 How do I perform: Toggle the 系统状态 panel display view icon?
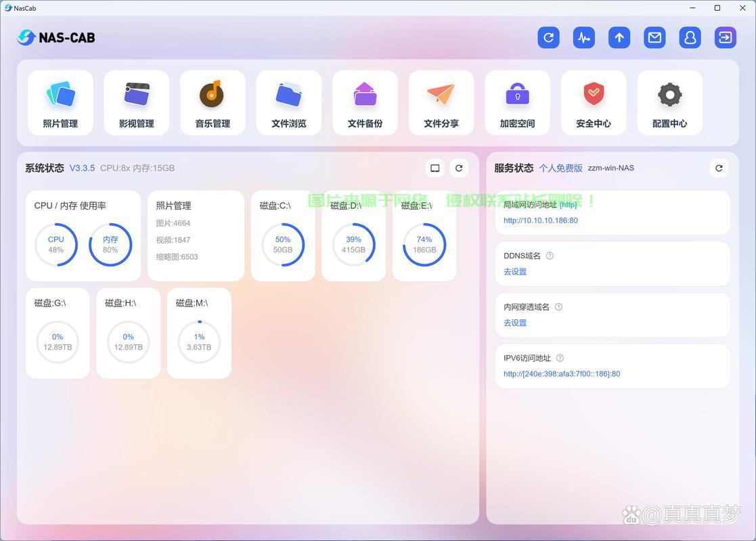[x=435, y=168]
